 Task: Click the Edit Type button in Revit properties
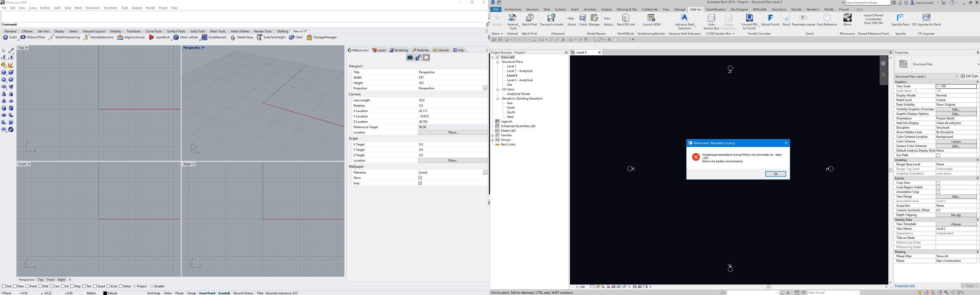969,77
